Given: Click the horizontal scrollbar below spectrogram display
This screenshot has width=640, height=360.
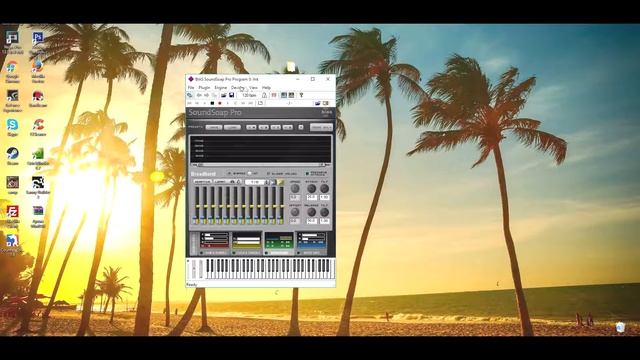Looking at the screenshot, I should 261,165.
